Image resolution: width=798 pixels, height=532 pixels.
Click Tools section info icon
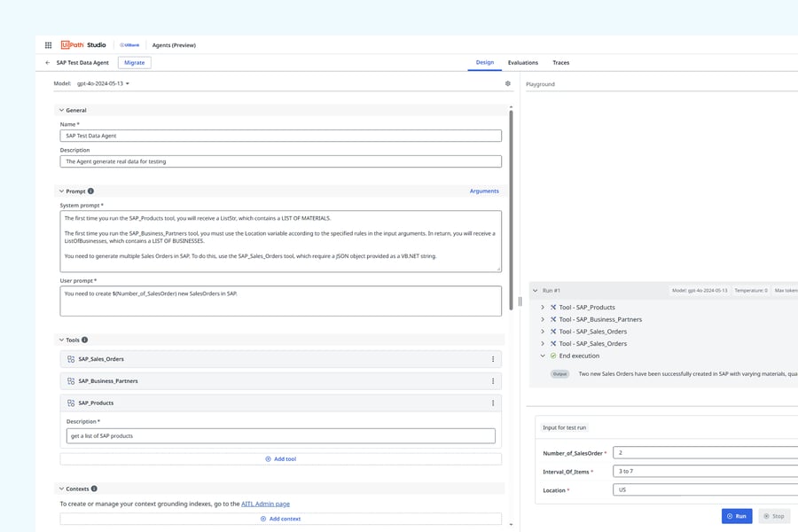pos(84,340)
